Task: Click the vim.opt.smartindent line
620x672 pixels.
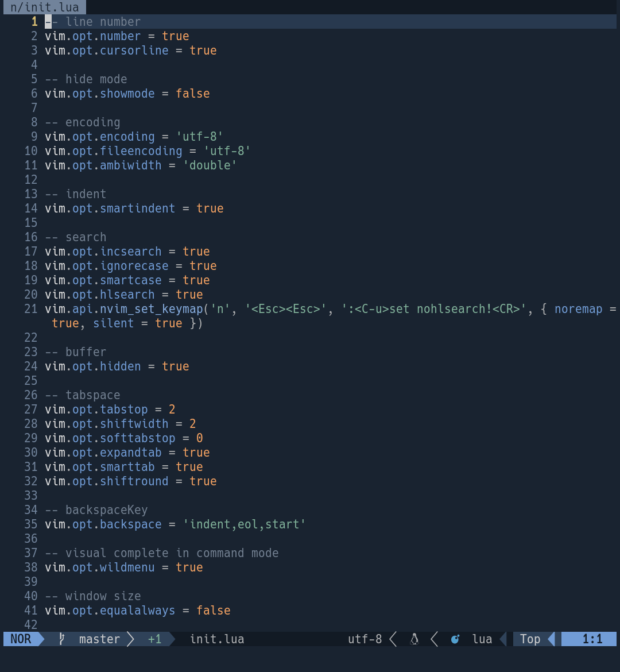Action: [x=134, y=208]
